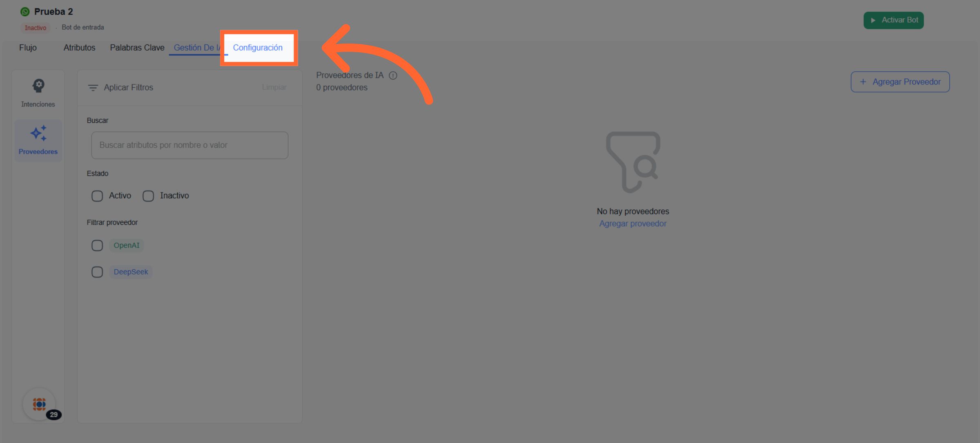Open the Flujo tab
This screenshot has width=980, height=443.
coord(28,48)
